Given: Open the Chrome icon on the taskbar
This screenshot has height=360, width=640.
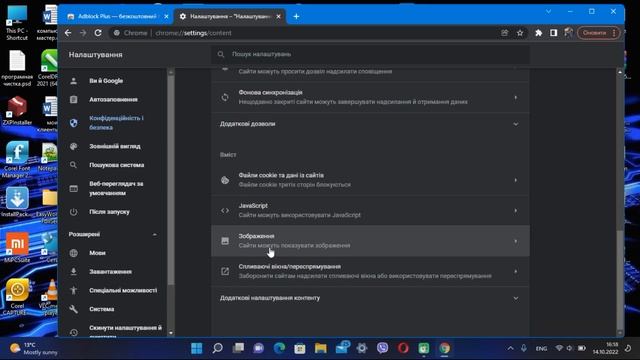Looking at the screenshot, I should 444,348.
